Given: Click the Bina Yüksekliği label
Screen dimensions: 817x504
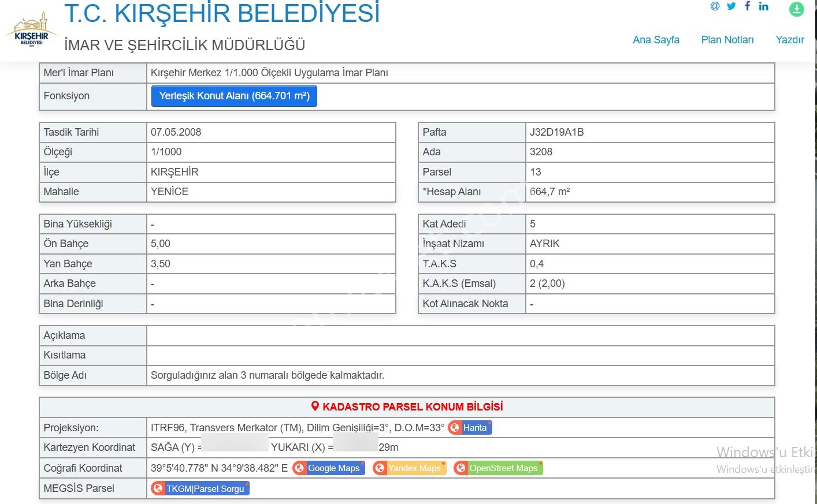Looking at the screenshot, I should click(x=78, y=224).
